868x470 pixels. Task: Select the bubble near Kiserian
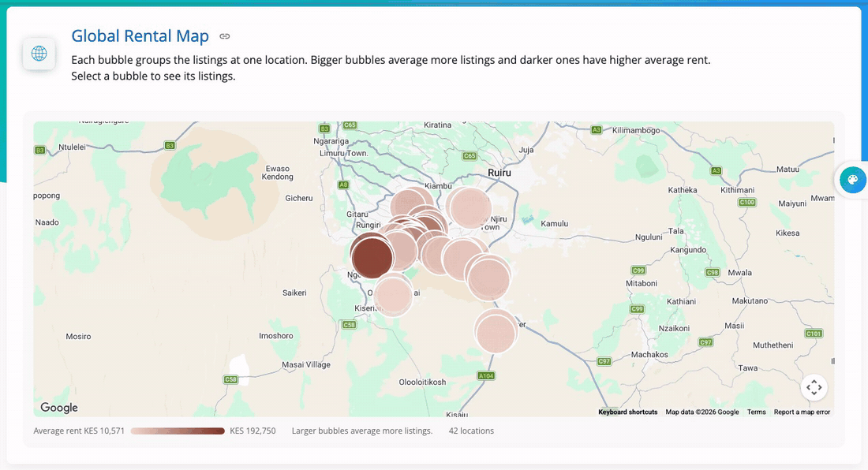pos(393,296)
